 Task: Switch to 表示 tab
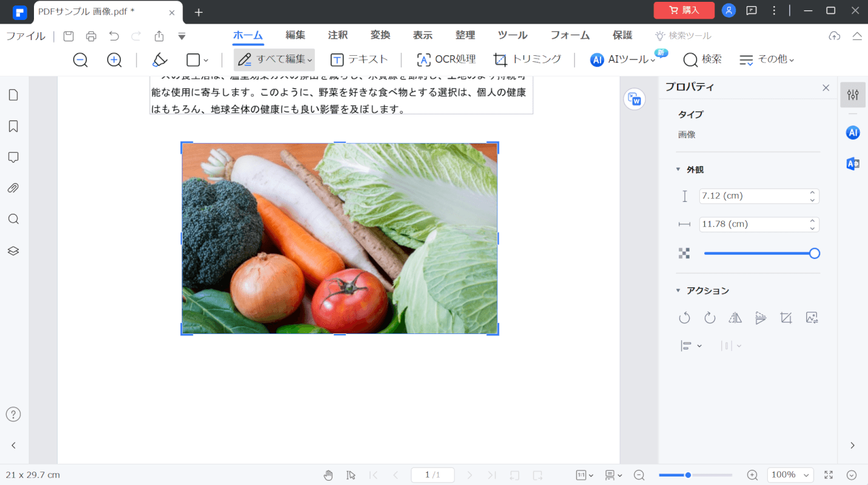pos(423,35)
